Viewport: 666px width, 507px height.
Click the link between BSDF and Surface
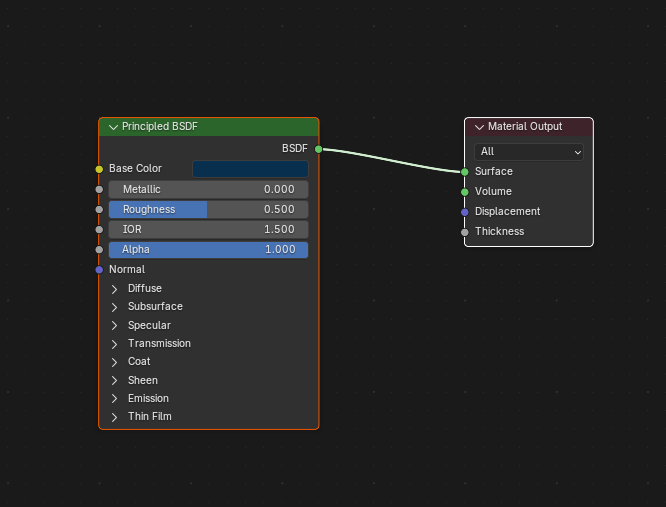pos(392,160)
